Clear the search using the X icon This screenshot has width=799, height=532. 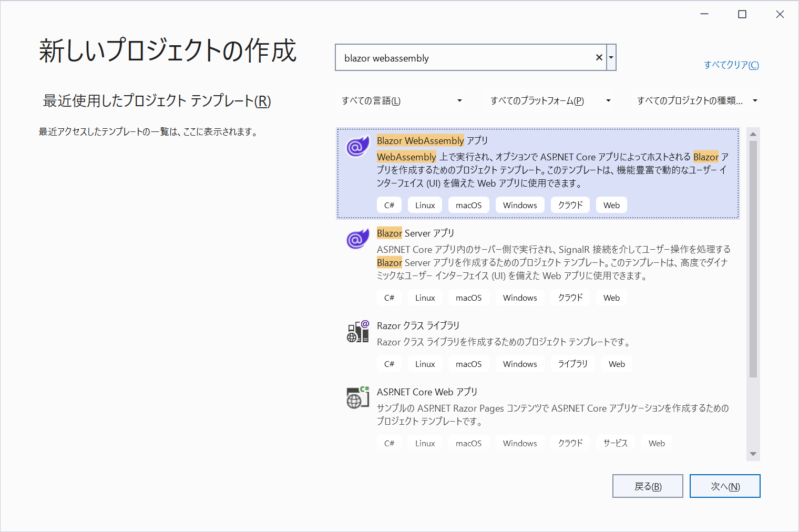(x=599, y=57)
